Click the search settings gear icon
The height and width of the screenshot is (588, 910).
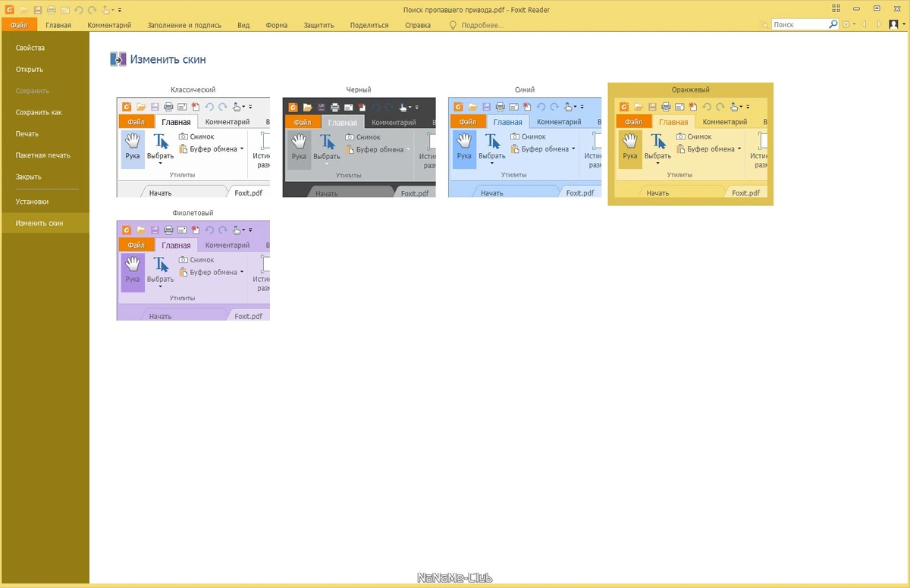(846, 24)
